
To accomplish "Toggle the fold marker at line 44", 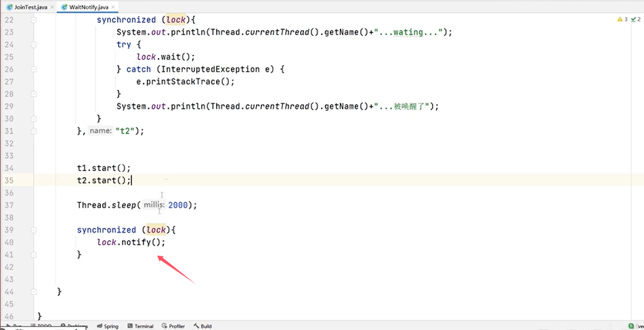I will point(34,291).
